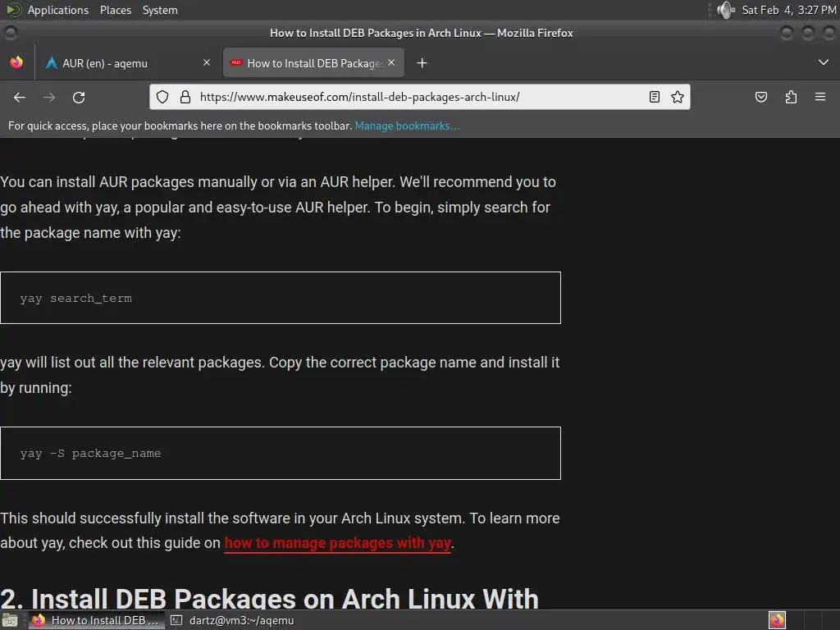Go back to the previous page

pos(20,97)
